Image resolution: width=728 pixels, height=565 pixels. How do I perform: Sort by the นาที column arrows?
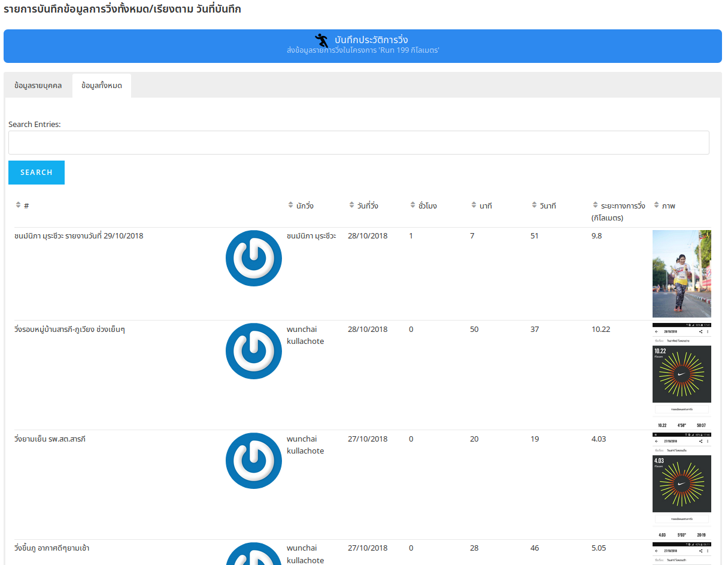(x=474, y=206)
